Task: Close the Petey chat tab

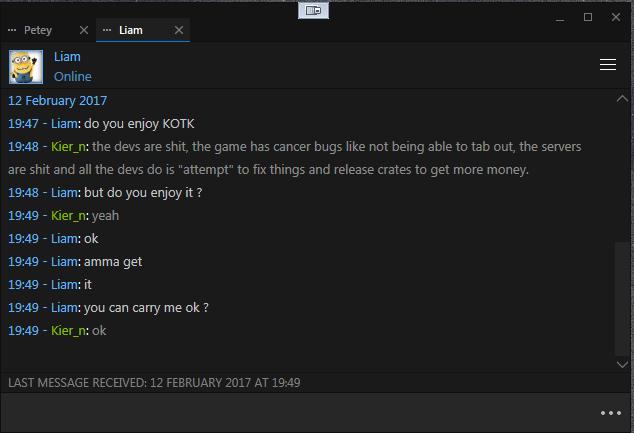Action: point(84,30)
